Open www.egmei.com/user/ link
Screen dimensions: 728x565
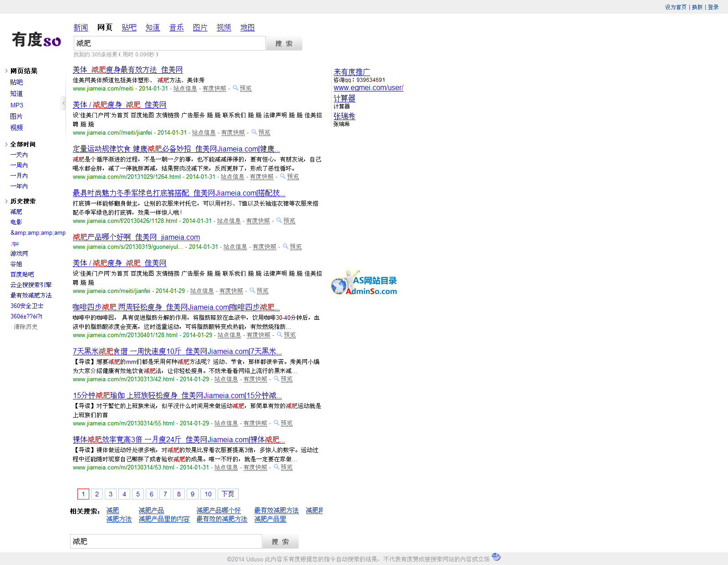pos(368,87)
